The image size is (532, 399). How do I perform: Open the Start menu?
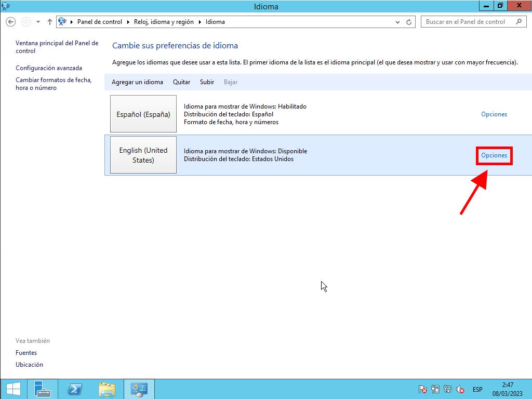tap(13, 389)
